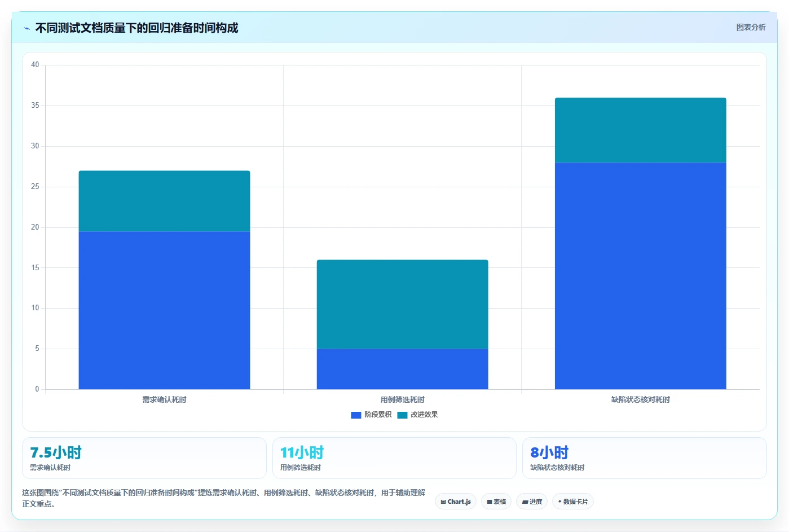Click the icon inside the 表格 chip
The height and width of the screenshot is (532, 789).
click(490, 502)
